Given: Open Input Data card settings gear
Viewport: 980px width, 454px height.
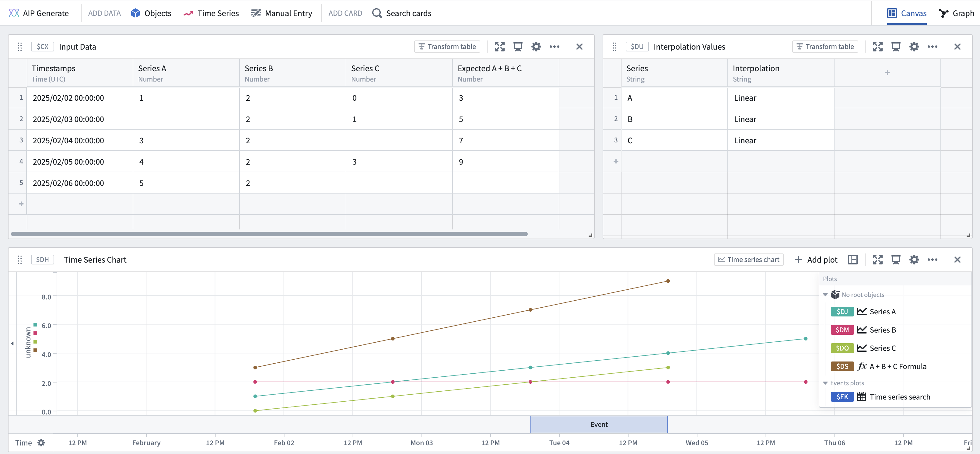Looking at the screenshot, I should [x=536, y=46].
